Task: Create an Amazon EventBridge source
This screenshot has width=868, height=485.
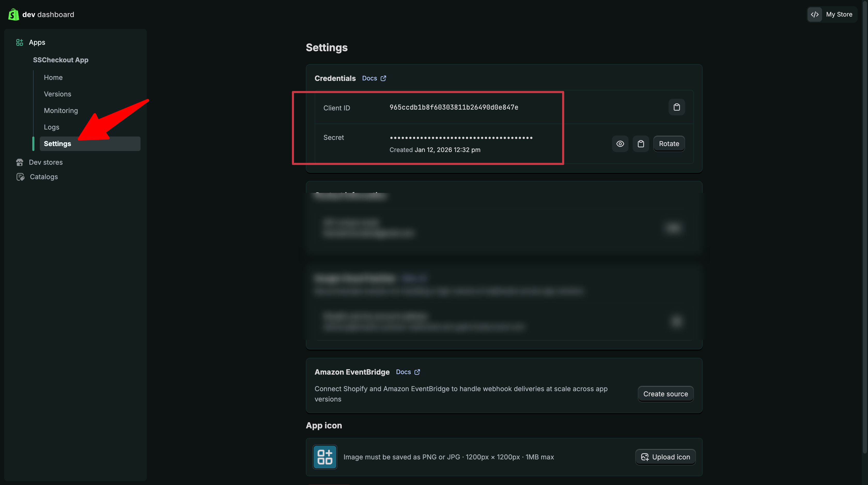Action: click(x=665, y=393)
